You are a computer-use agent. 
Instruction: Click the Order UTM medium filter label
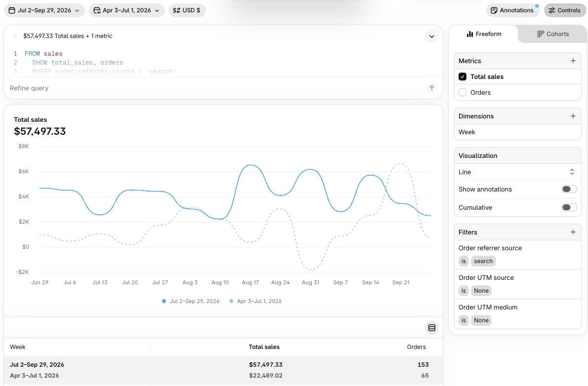tap(488, 308)
